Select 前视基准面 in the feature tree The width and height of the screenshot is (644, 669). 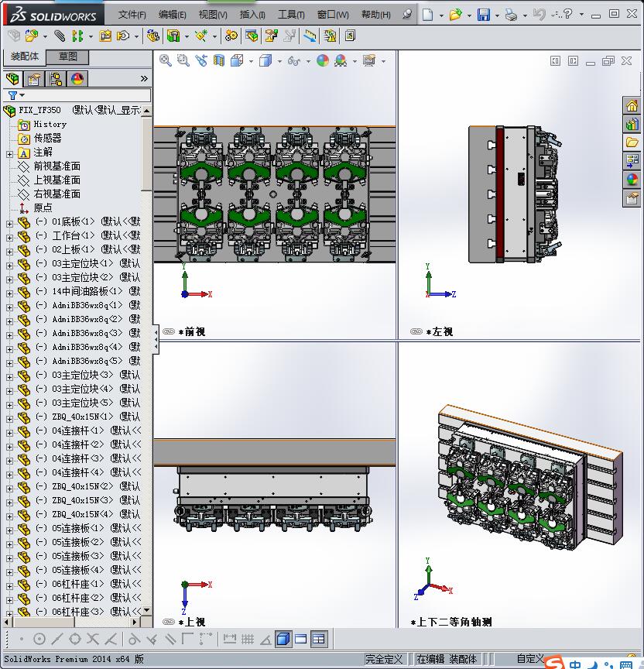coord(57,166)
